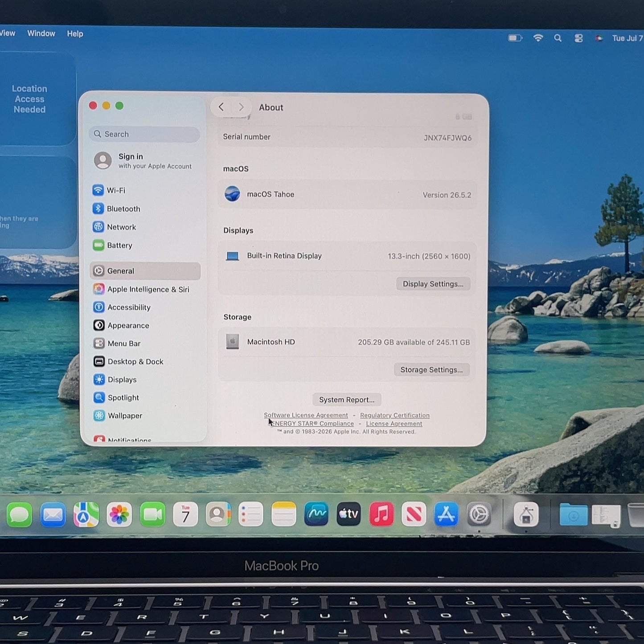Viewport: 644px width, 644px height.
Task: Click the Tue Jul 7 date in menu bar
Action: pos(628,38)
